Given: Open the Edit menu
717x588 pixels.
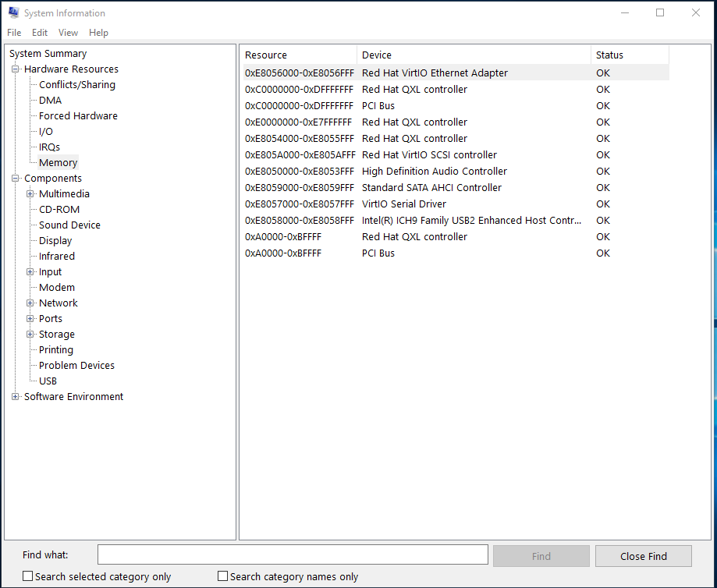Looking at the screenshot, I should pos(40,33).
